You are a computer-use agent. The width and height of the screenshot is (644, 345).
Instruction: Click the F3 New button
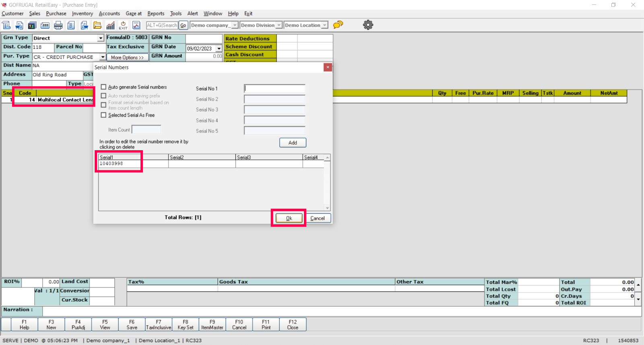51,324
